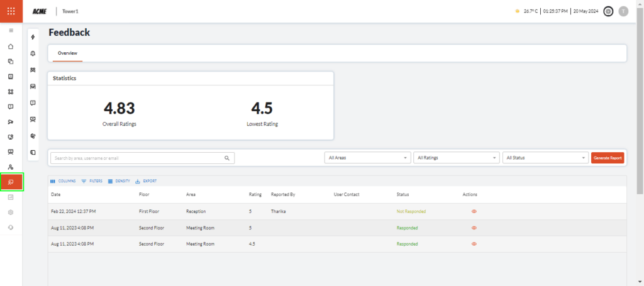Click the hamburger menu icon in sidebar
The image size is (644, 286).
point(11,30)
